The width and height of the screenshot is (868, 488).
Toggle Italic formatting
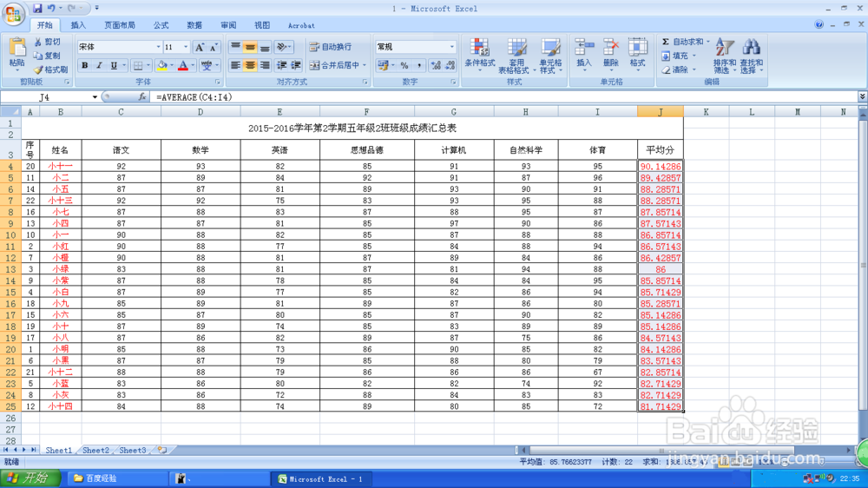point(99,65)
